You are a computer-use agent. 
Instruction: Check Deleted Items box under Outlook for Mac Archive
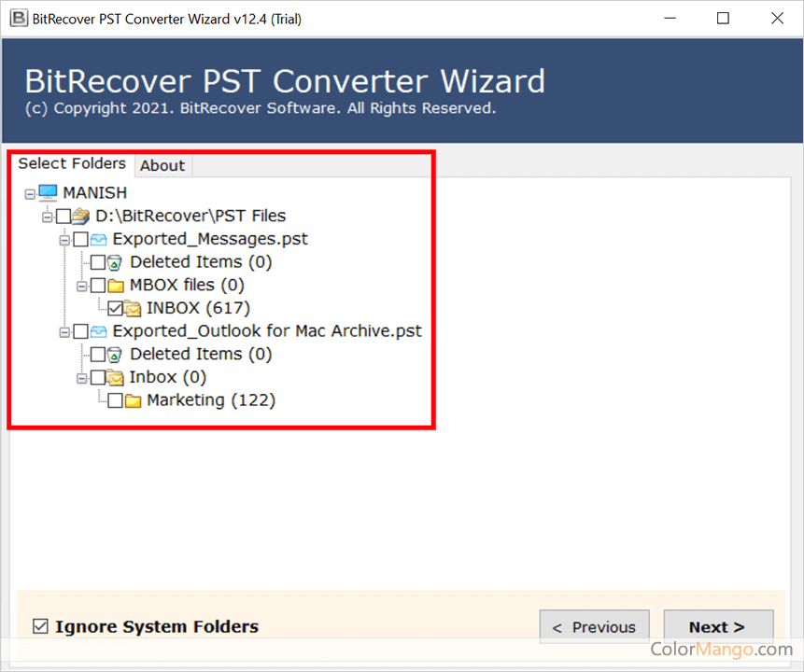[x=97, y=355]
